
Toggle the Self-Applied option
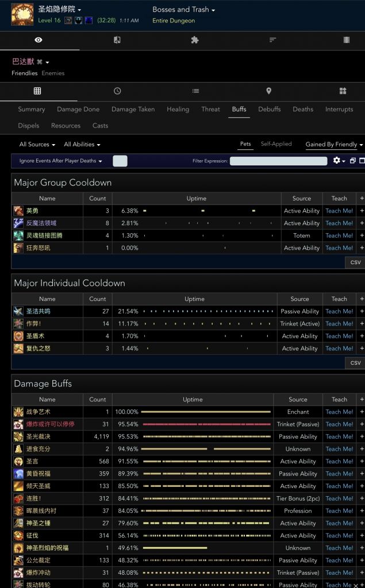276,144
